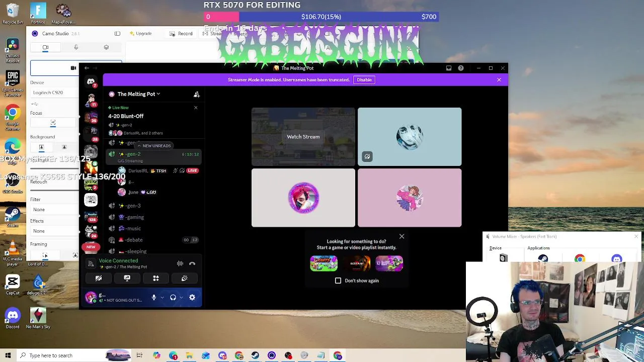This screenshot has height=362, width=644.
Task: Open the debate stage channel
Action: [153, 240]
